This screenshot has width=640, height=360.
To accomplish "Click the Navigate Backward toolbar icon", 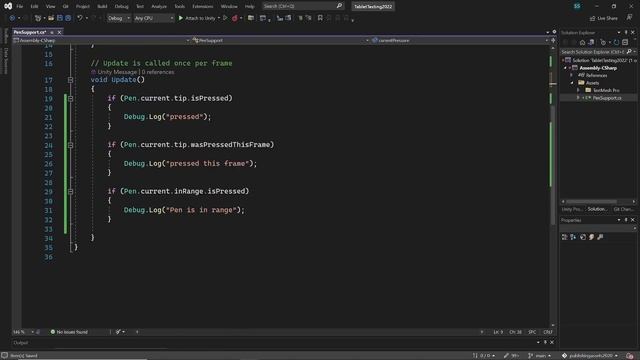I will coord(12,18).
